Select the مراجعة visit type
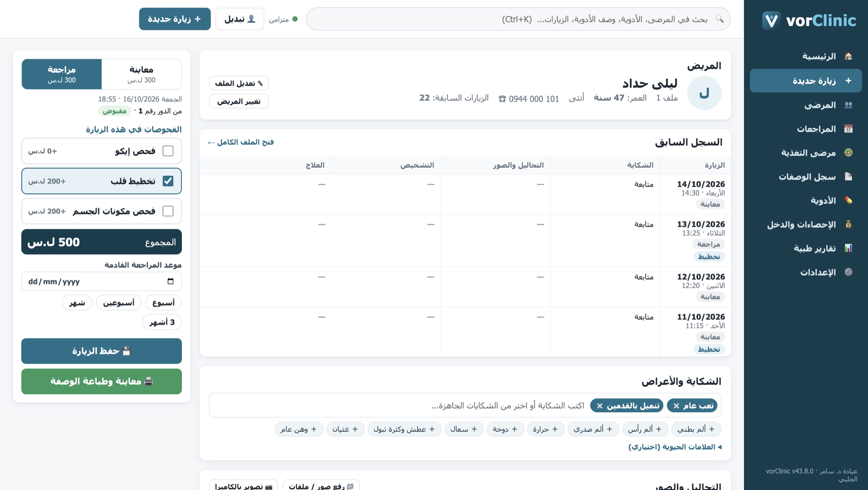The image size is (868, 490). (x=62, y=74)
